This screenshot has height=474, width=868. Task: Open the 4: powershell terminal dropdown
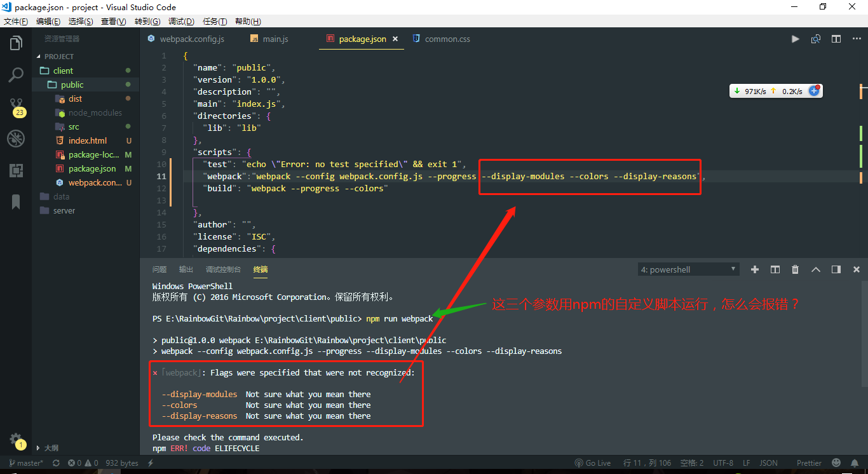click(x=688, y=269)
